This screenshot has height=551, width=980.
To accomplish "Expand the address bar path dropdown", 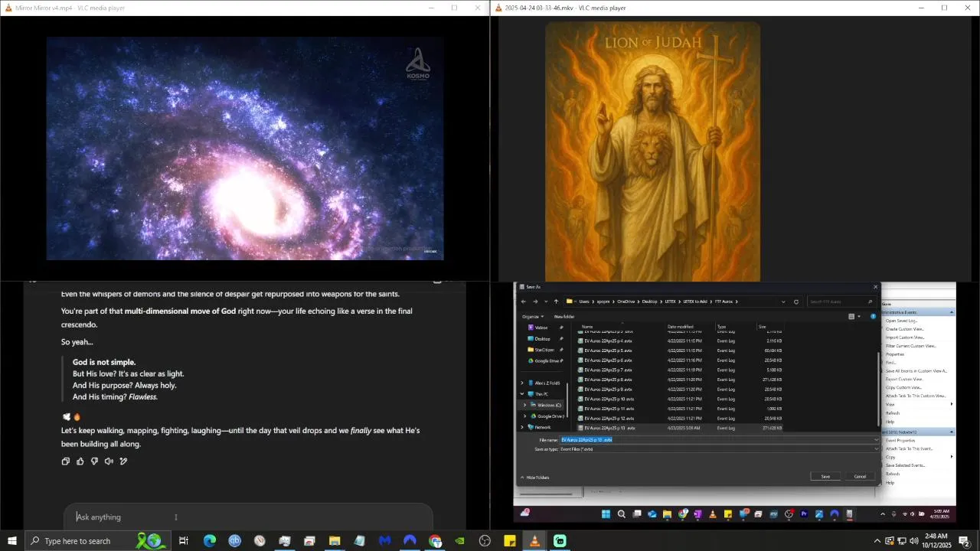I will [783, 302].
